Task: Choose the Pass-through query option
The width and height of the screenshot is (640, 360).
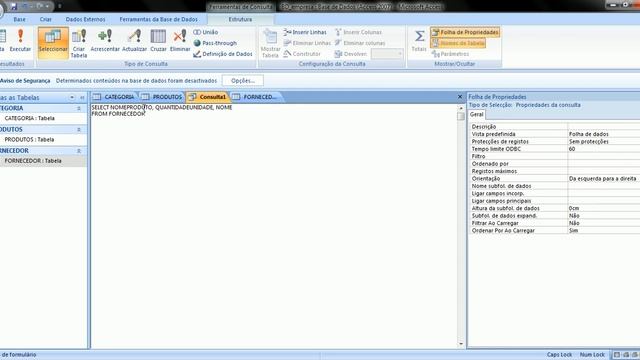Action: 215,43
